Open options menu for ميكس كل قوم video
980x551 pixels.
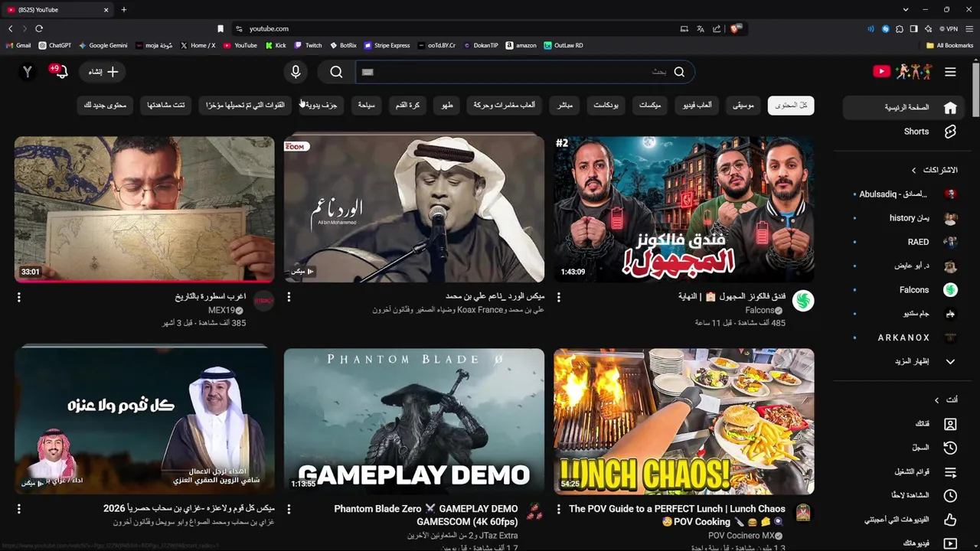click(19, 509)
